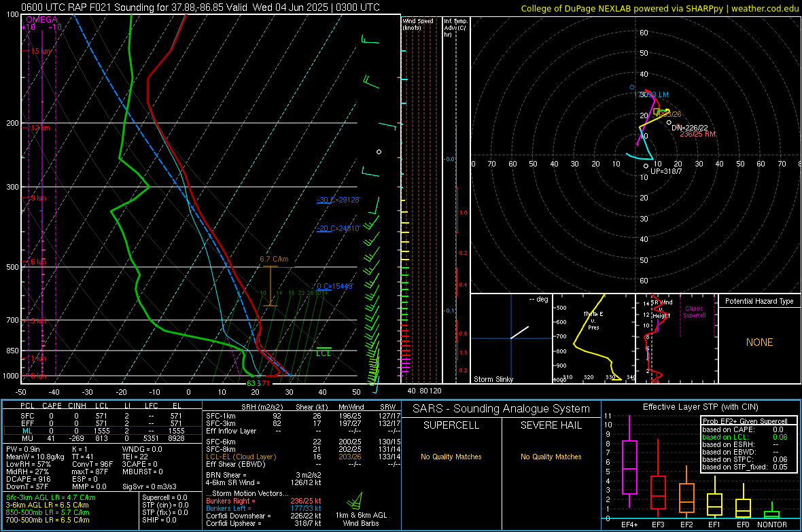Click the PW = 0.9in value
Viewport: 802px width, 532px height.
pos(23,449)
